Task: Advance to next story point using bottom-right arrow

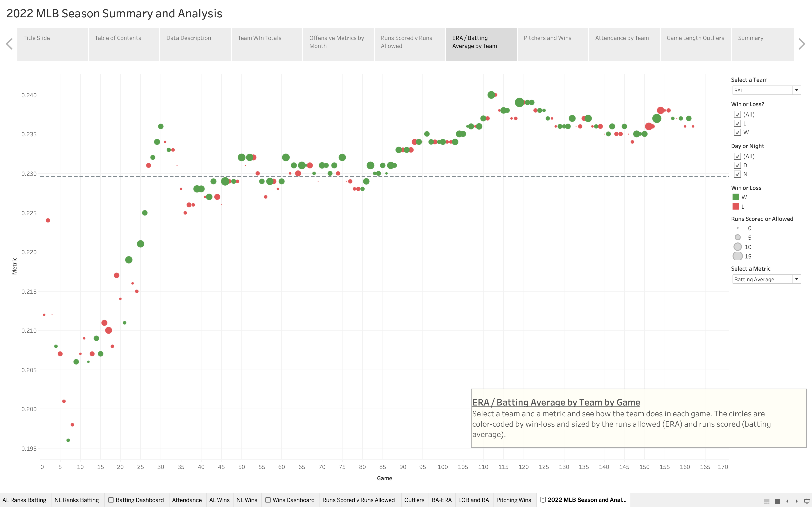Action: click(797, 502)
